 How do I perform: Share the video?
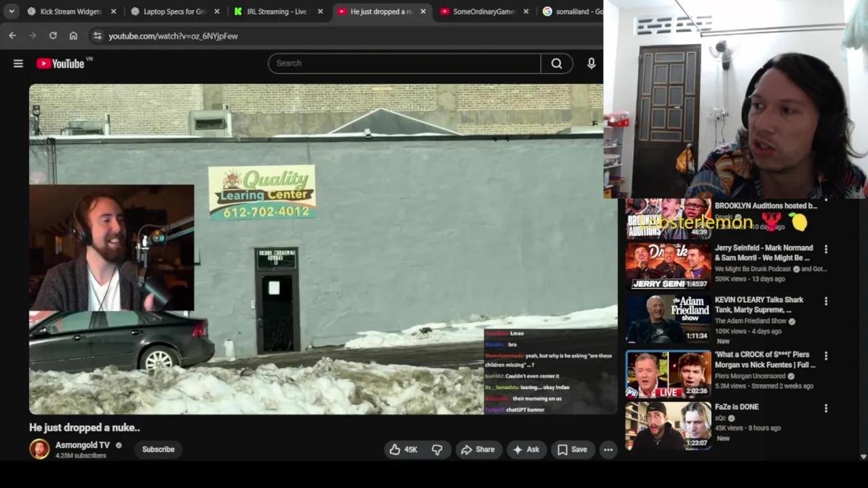478,449
